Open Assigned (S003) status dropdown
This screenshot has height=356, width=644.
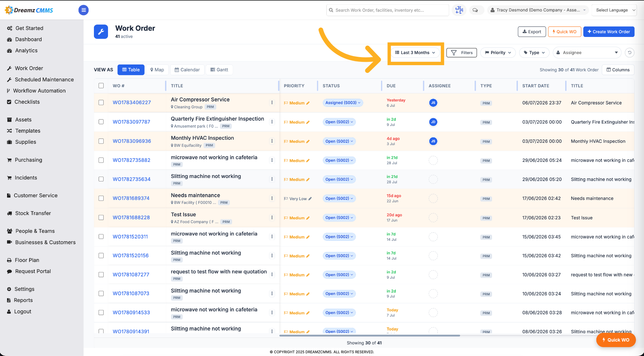(x=343, y=103)
